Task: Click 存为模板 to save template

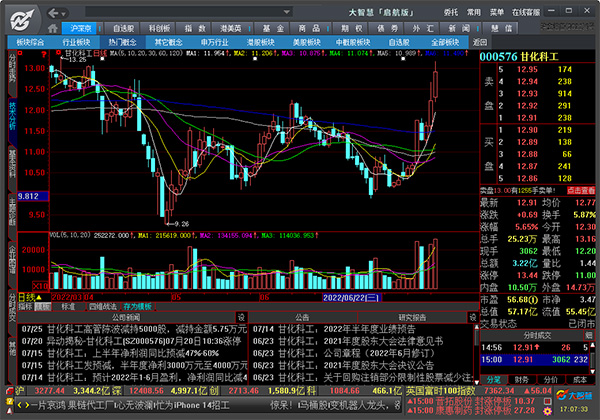Action: click(137, 306)
